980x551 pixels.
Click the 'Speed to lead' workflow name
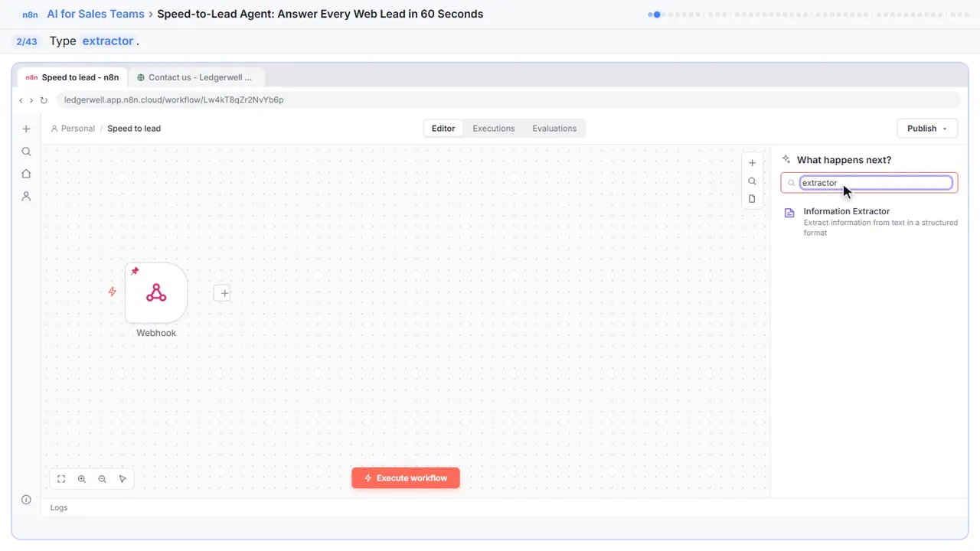[134, 129]
